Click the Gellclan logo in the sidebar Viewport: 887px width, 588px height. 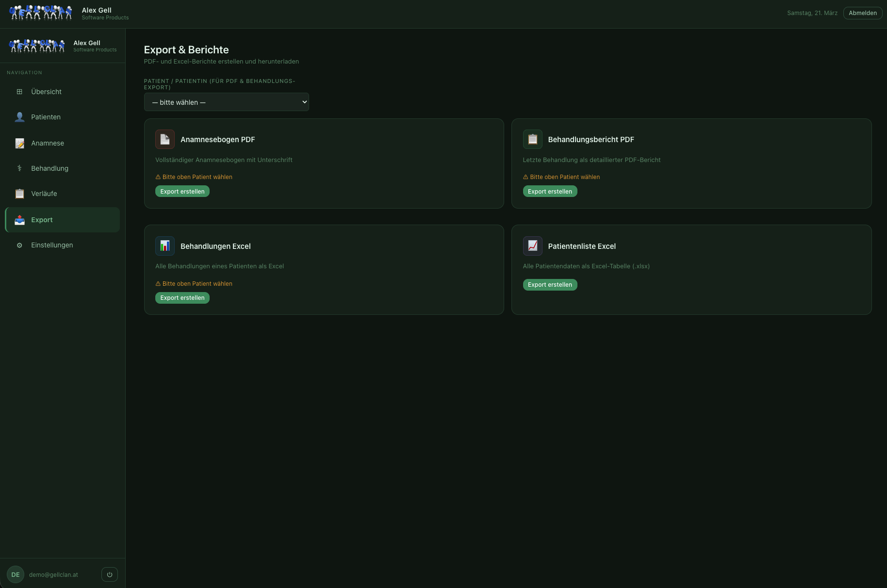tap(37, 46)
